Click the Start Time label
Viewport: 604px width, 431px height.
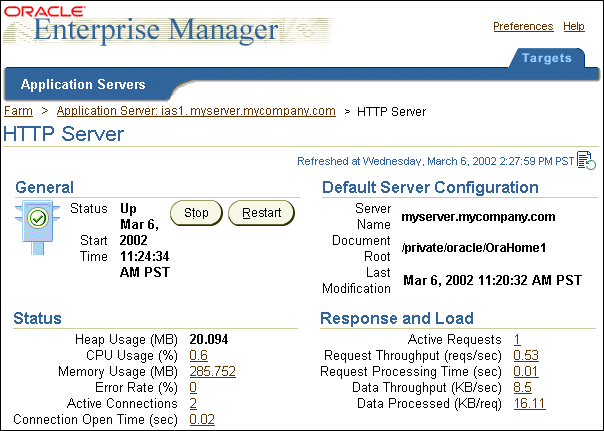[x=94, y=248]
